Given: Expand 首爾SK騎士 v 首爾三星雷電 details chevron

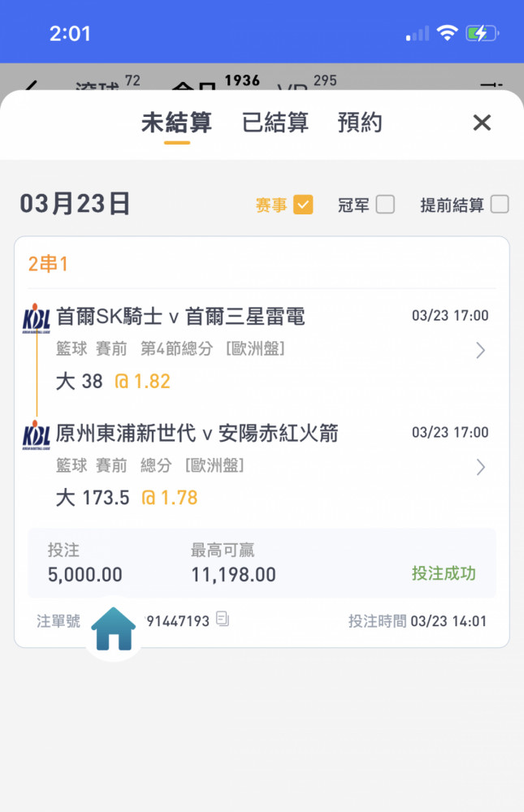Looking at the screenshot, I should (480, 351).
